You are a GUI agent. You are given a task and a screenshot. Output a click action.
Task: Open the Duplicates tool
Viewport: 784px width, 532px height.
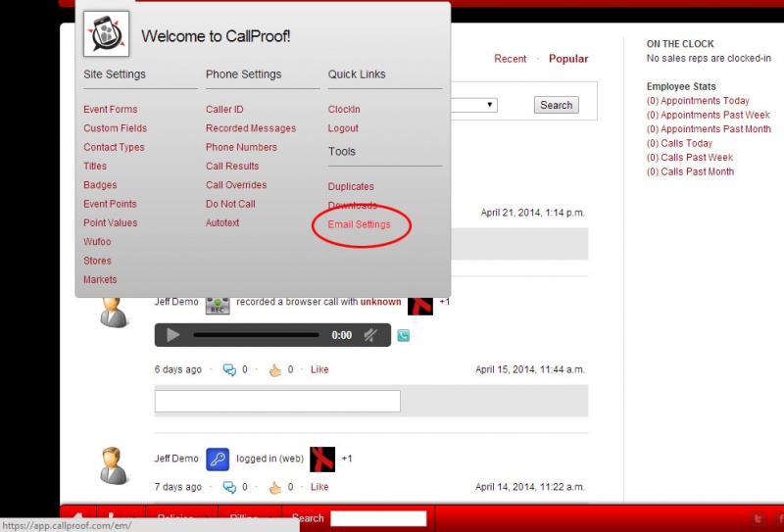[x=351, y=186]
